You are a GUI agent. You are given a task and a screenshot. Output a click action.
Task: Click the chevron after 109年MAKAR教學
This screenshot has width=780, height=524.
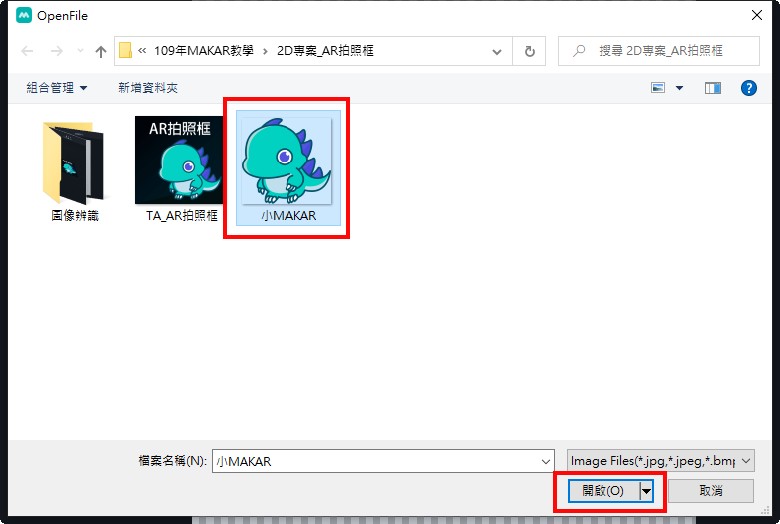click(265, 51)
